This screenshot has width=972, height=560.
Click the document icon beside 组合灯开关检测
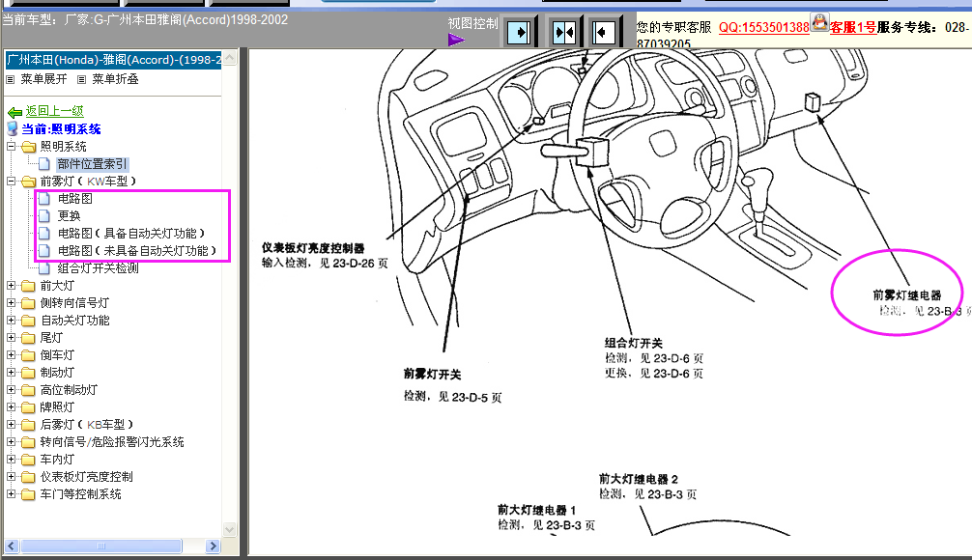(44, 268)
